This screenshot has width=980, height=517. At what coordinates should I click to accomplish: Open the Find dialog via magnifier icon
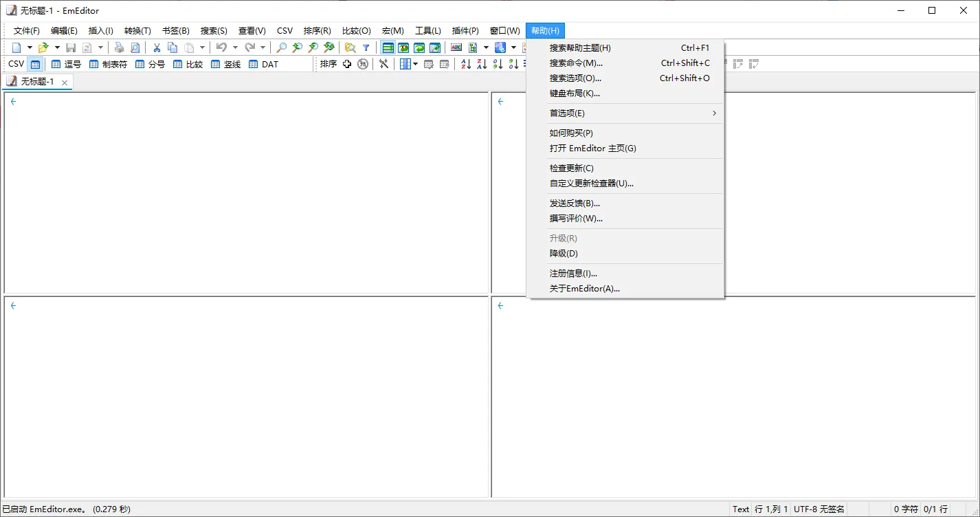[x=281, y=47]
